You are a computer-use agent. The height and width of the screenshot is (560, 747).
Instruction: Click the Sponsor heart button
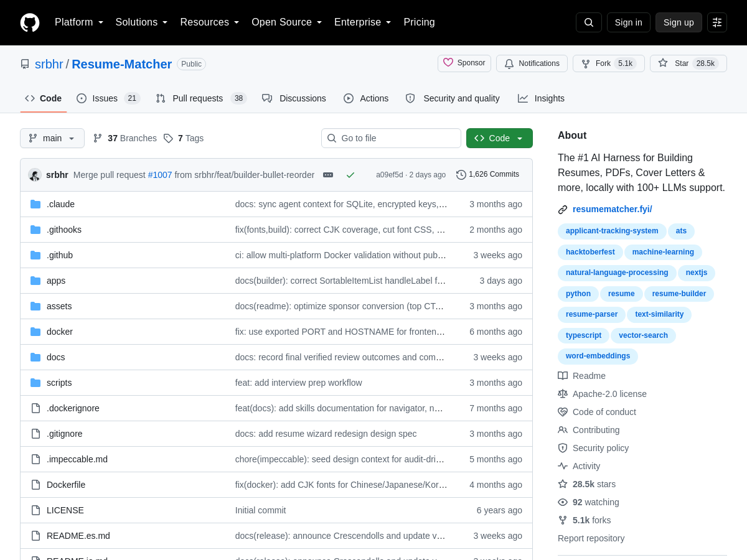pos(464,63)
